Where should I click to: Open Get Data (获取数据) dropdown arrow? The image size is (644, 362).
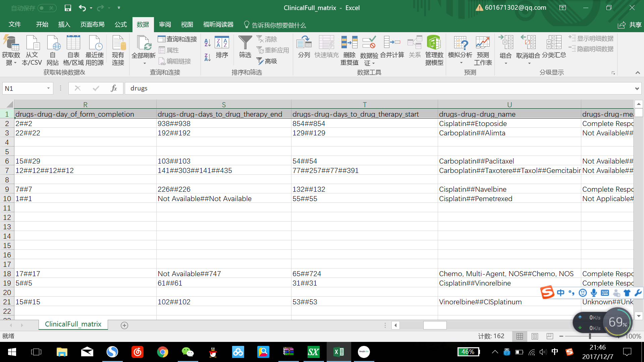click(15, 63)
